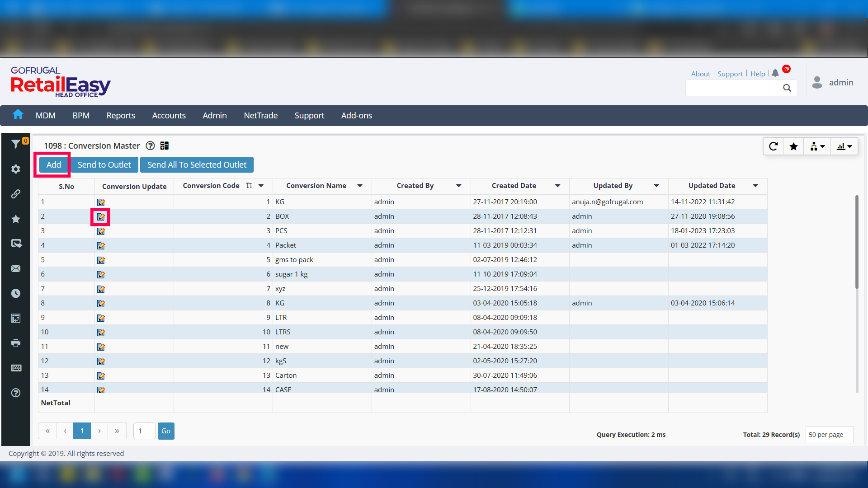Open the chart options dropdown at top right
The width and height of the screenshot is (868, 488).
pos(844,146)
